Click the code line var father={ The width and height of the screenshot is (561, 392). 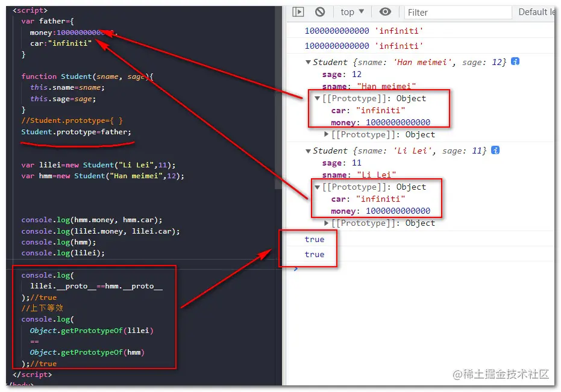click(x=47, y=22)
